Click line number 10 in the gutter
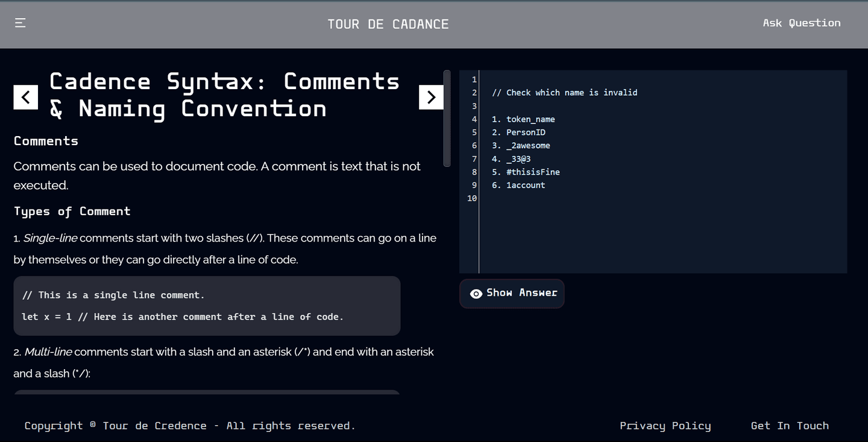 tap(471, 198)
